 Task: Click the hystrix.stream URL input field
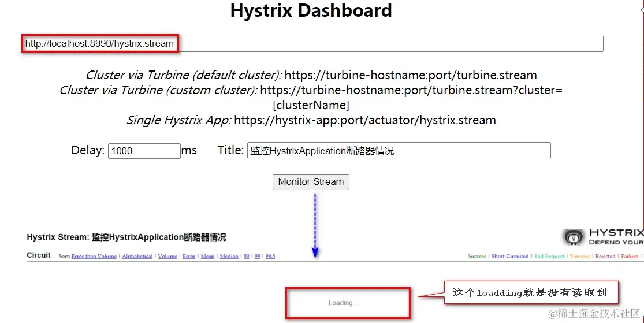pyautogui.click(x=314, y=43)
